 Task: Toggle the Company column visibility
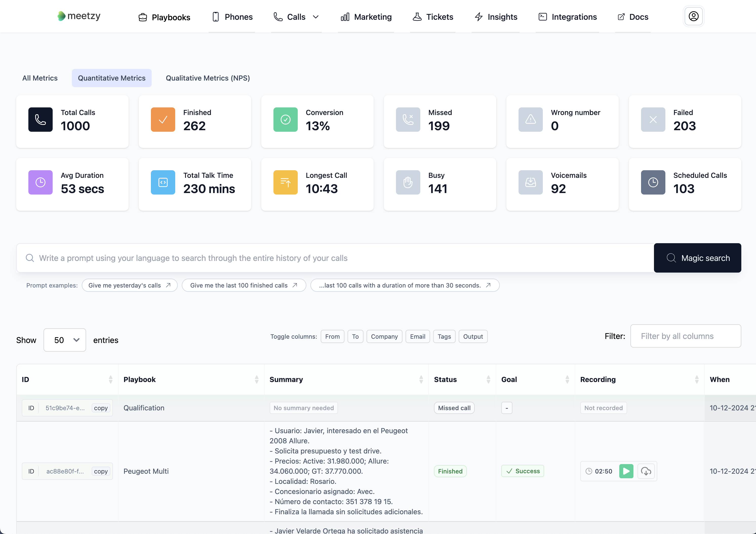[x=384, y=336]
